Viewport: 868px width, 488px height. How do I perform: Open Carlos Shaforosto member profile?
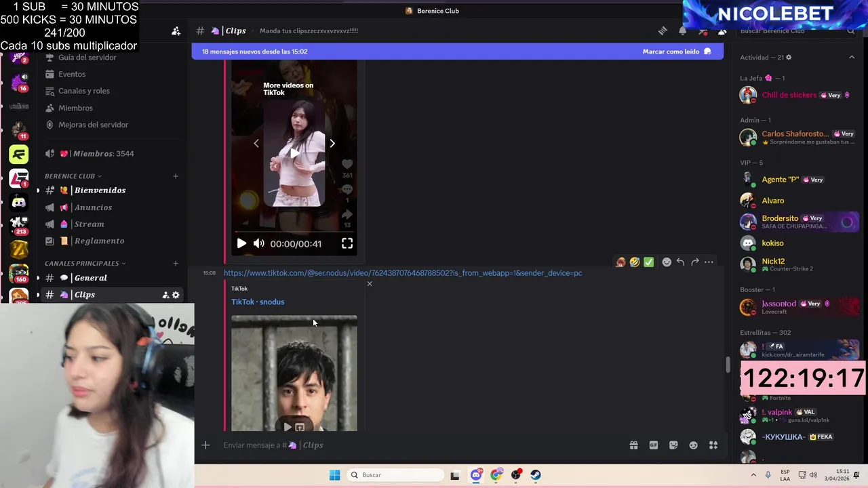(x=799, y=137)
